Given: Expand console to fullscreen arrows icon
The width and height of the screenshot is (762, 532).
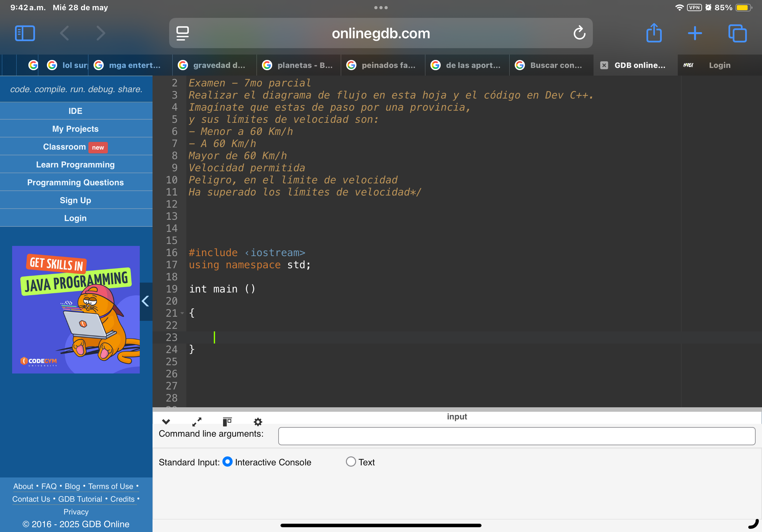Looking at the screenshot, I should pos(197,422).
